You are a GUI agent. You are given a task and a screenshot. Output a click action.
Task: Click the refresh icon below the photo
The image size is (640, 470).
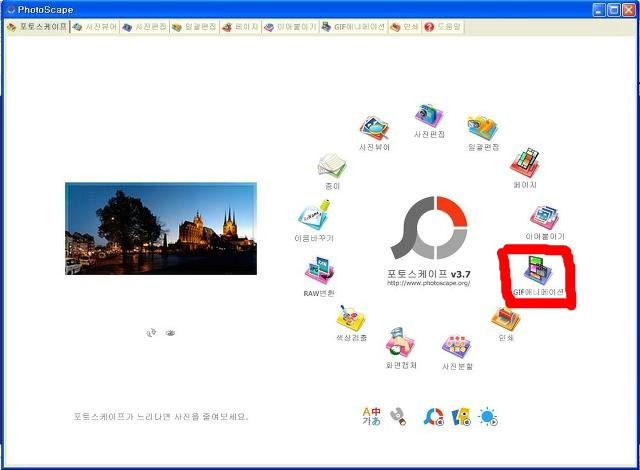[151, 333]
